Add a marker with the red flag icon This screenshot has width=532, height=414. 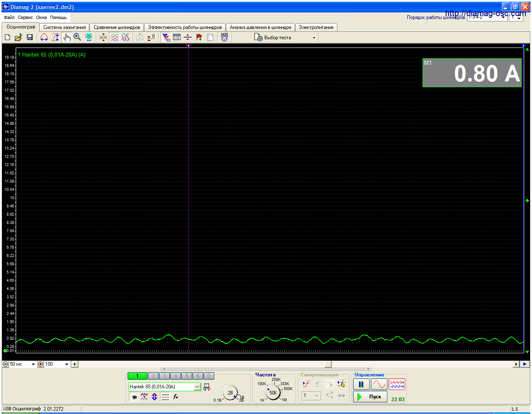199,38
